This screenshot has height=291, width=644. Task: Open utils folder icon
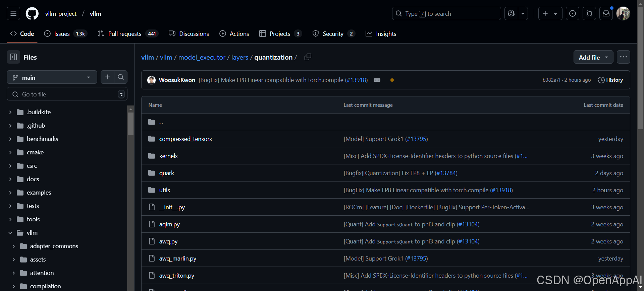click(x=152, y=190)
